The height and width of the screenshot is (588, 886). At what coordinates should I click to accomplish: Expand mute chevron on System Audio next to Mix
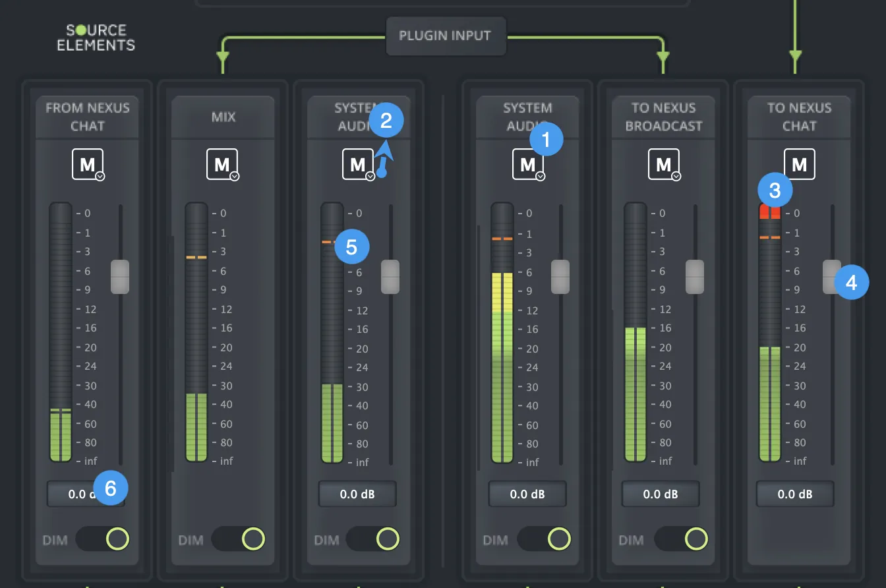(370, 177)
